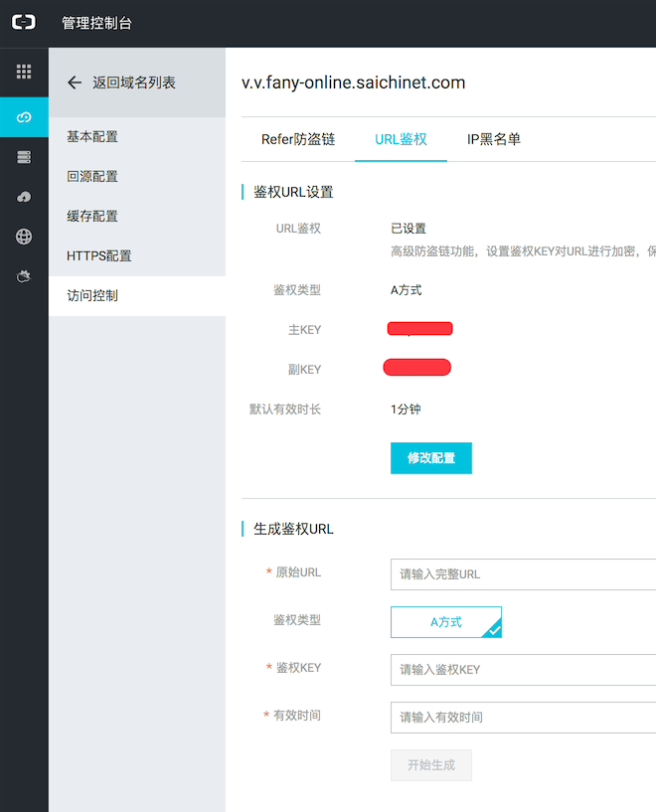Click the back arrow next to 返回域名列表

click(75, 82)
